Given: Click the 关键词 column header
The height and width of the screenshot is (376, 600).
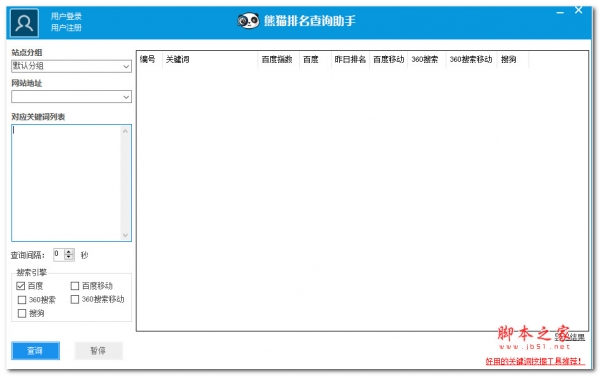Looking at the screenshot, I should pyautogui.click(x=210, y=59).
